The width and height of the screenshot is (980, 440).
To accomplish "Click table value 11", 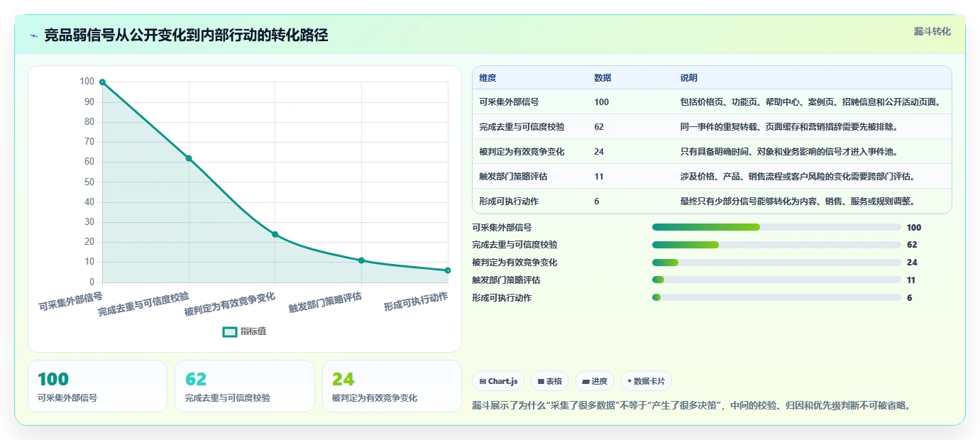I will [599, 177].
